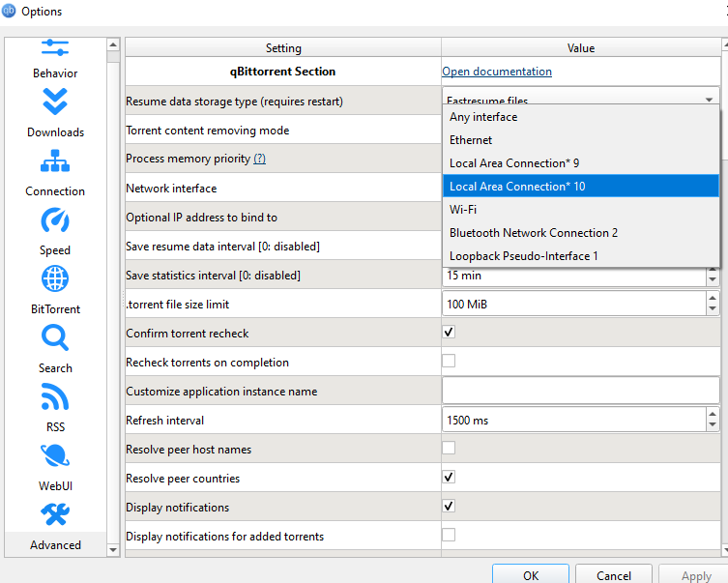The image size is (728, 583).
Task: Select the BitTorrent tab label
Action: coord(55,309)
